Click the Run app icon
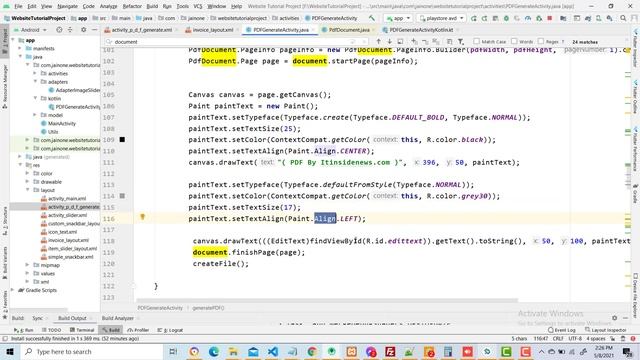The image size is (640, 360). tap(473, 18)
